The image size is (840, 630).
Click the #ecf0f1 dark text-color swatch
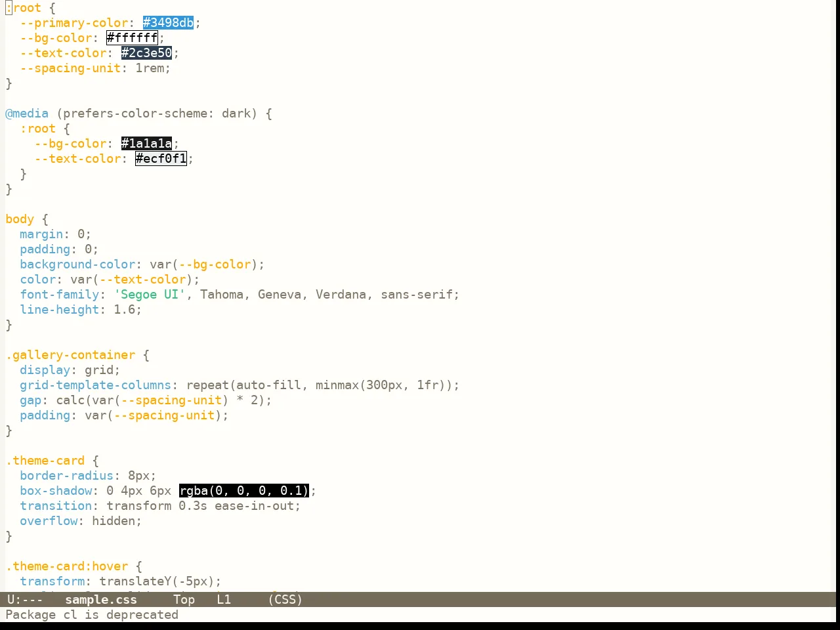[161, 159]
